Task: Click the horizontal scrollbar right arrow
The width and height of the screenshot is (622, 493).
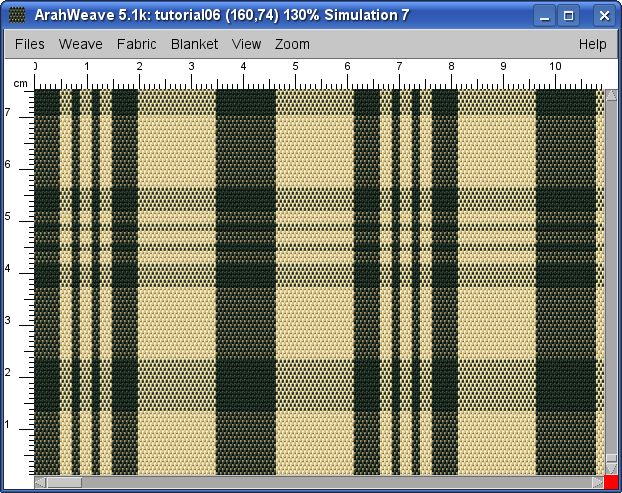Action: (596, 483)
